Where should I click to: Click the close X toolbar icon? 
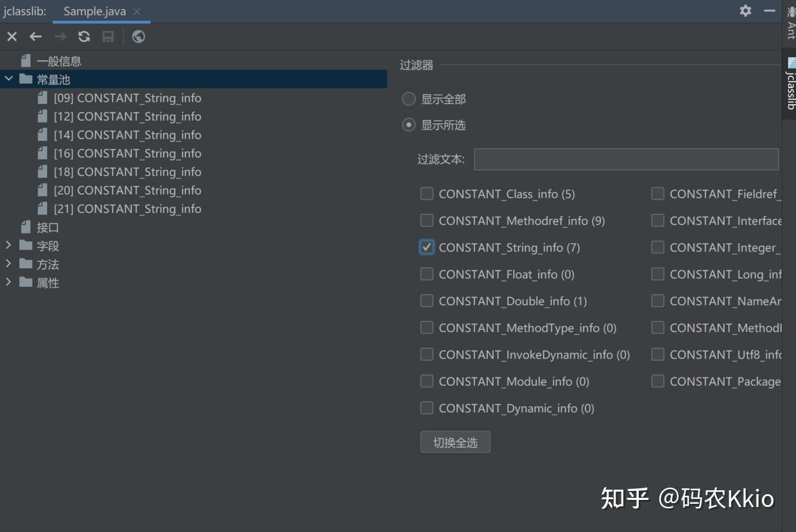pyautogui.click(x=12, y=37)
